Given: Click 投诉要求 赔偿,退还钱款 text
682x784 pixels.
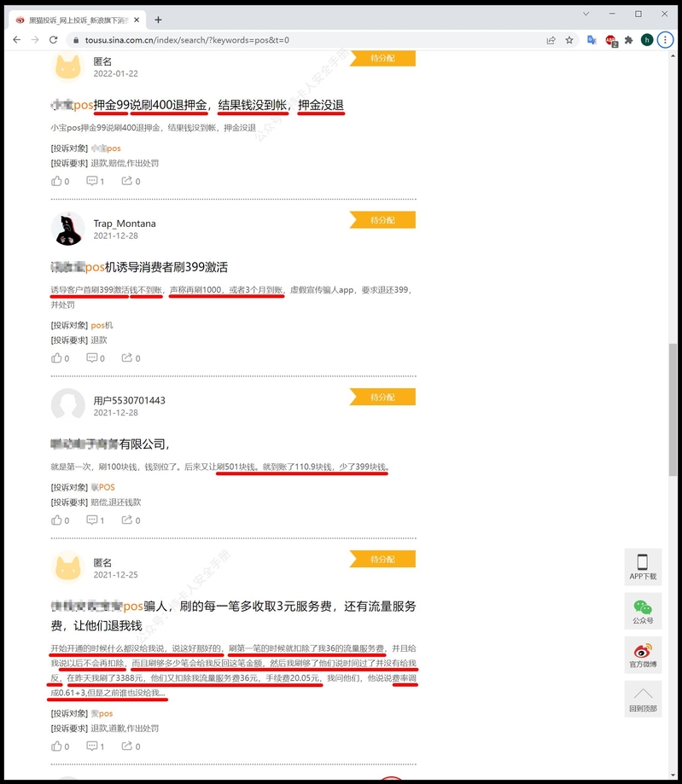Looking at the screenshot, I should point(96,502).
